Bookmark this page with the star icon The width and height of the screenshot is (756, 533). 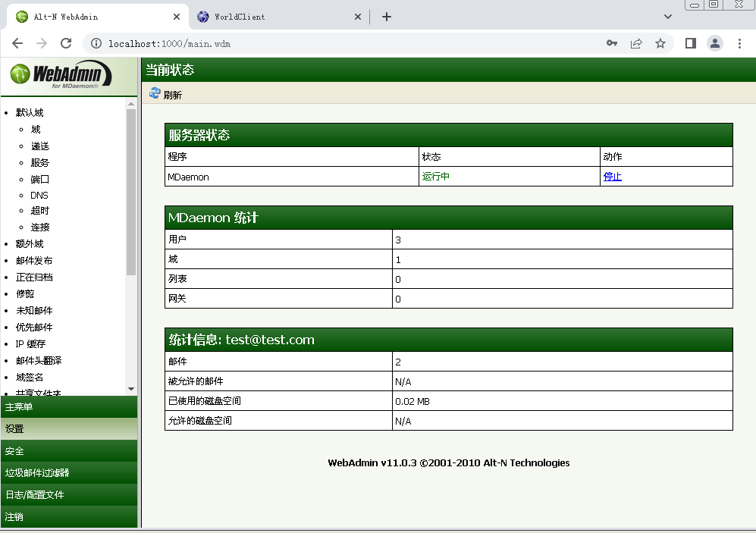(x=660, y=43)
